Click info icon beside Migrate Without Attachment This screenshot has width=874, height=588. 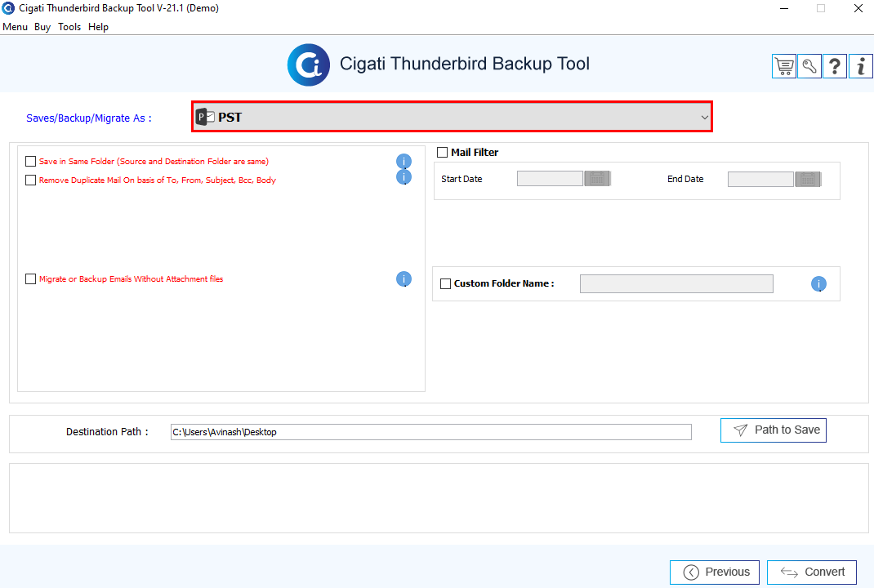pyautogui.click(x=404, y=278)
